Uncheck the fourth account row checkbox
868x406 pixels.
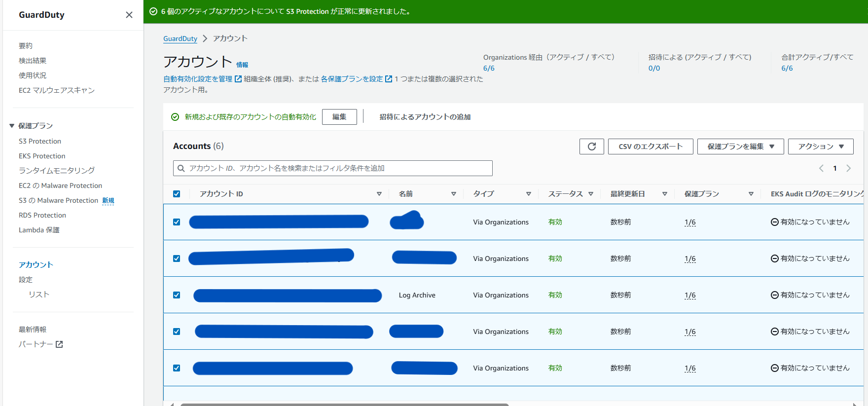coord(177,332)
